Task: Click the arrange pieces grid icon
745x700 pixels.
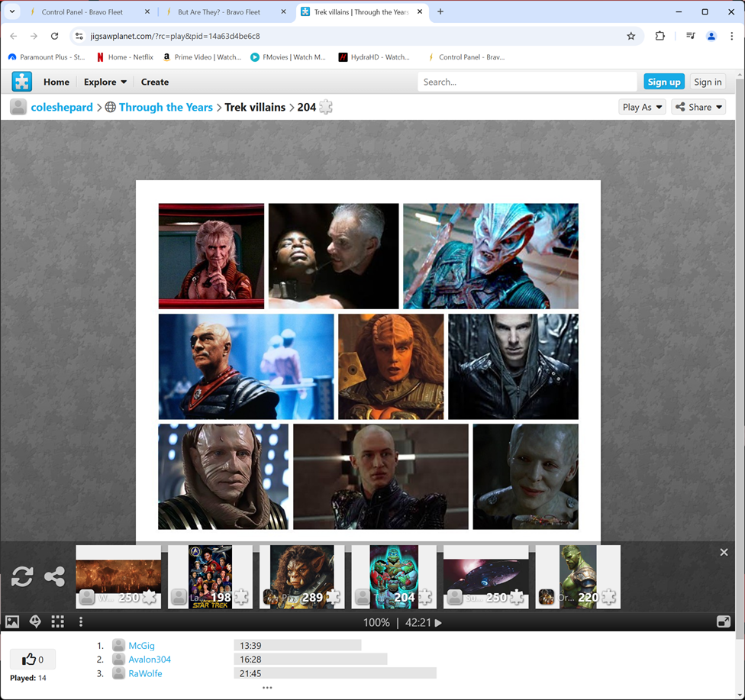Action: 58,621
